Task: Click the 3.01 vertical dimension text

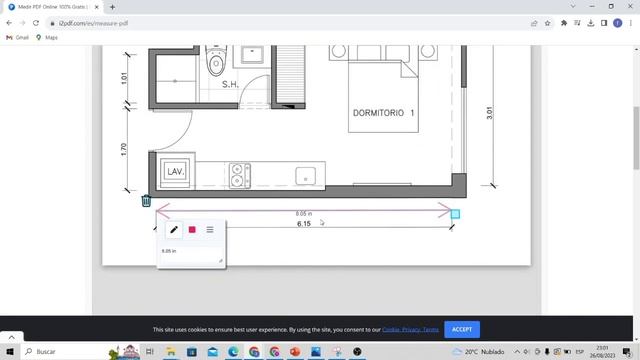Action: pos(489,113)
